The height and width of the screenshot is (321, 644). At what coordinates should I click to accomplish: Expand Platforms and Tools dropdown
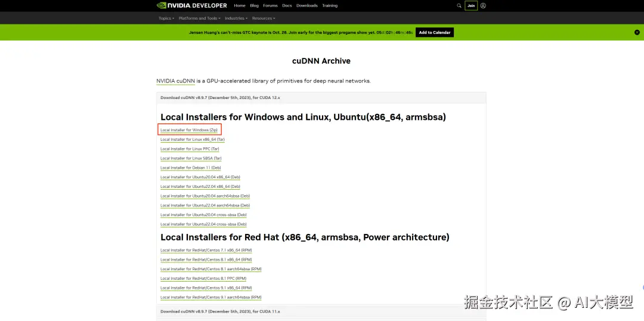tap(199, 18)
